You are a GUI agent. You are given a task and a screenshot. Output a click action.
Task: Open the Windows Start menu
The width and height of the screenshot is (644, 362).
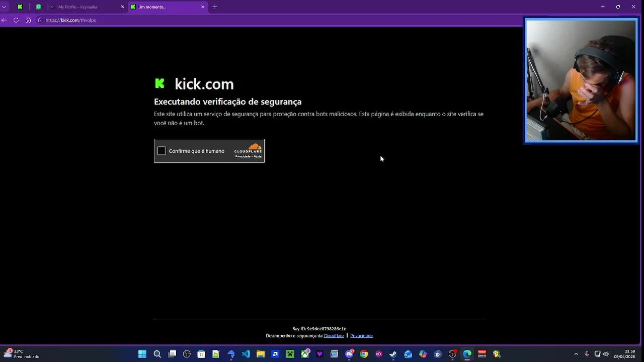click(x=142, y=354)
